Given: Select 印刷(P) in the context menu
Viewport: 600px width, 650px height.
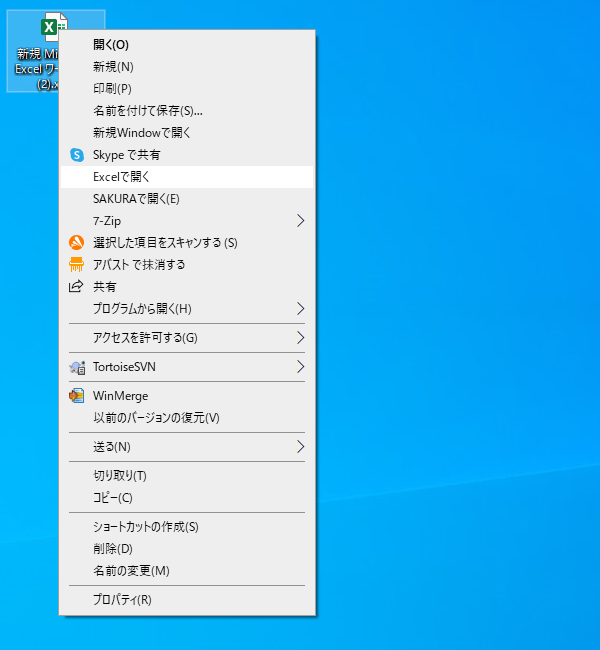Looking at the screenshot, I should pyautogui.click(x=187, y=88).
